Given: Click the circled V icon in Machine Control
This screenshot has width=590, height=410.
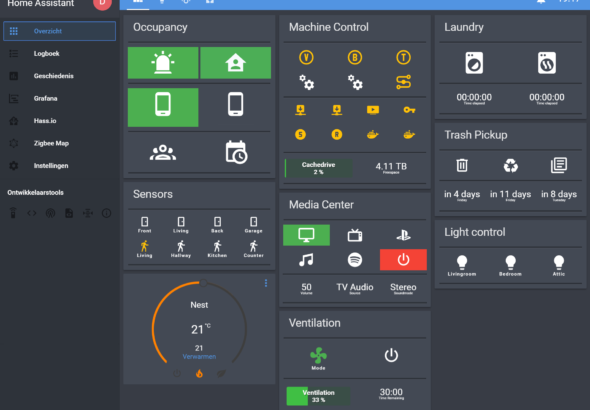Looking at the screenshot, I should pyautogui.click(x=306, y=58).
